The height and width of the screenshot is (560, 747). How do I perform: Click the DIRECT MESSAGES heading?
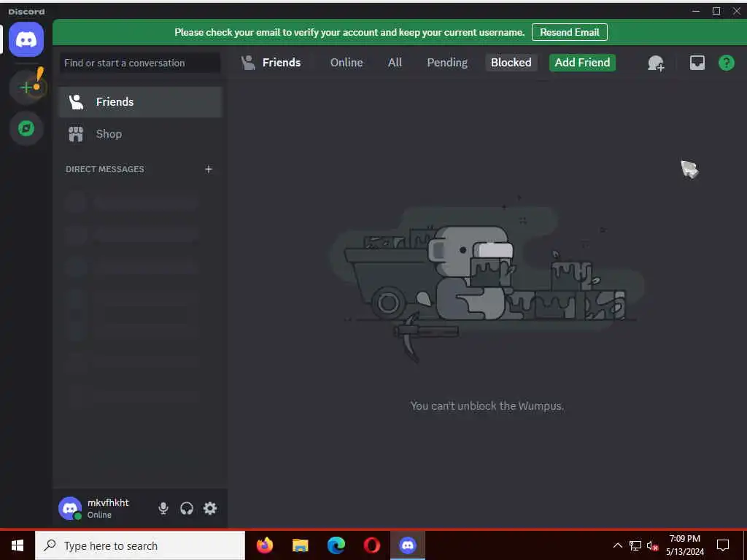pos(105,169)
